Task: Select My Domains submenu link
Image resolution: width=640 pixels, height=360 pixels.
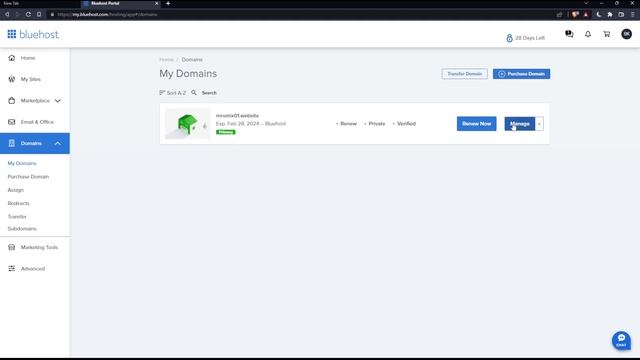Action: [22, 163]
